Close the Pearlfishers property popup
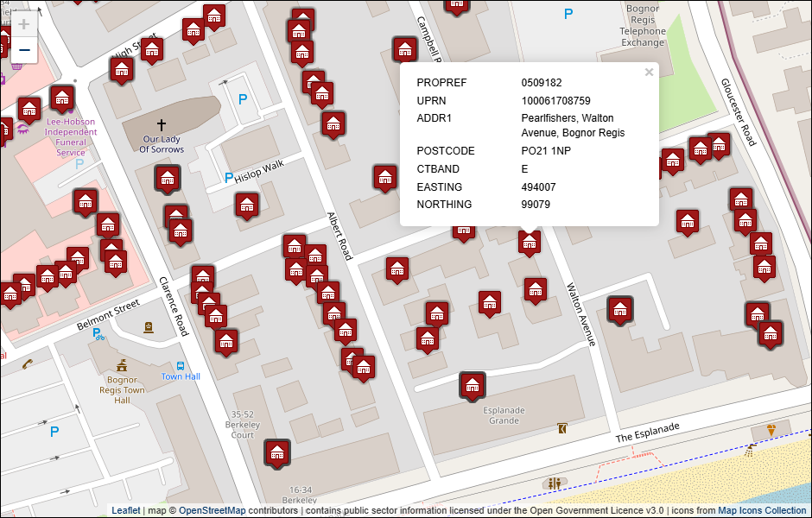 (x=649, y=73)
